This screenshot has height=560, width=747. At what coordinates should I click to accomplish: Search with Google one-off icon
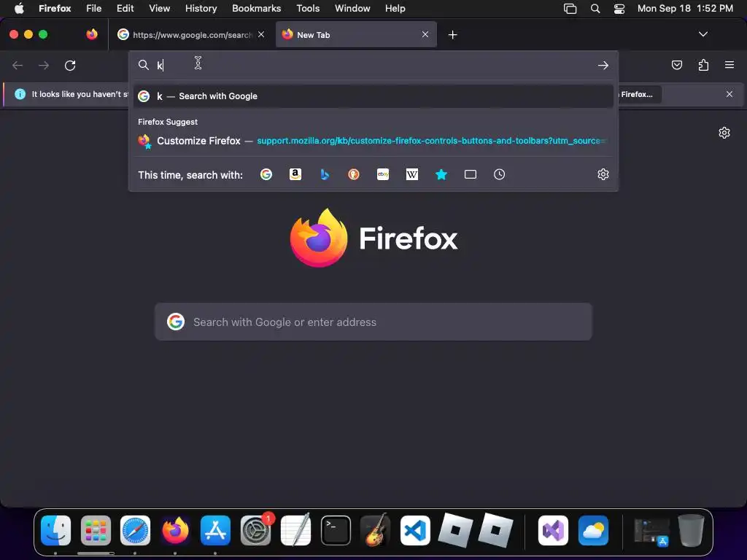[266, 175]
